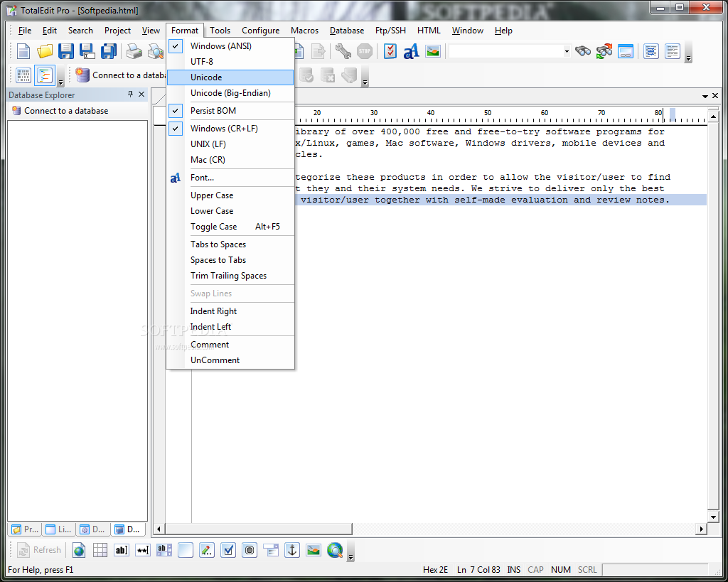Click the binoculars Find icon
This screenshot has width=728, height=582.
coord(583,51)
